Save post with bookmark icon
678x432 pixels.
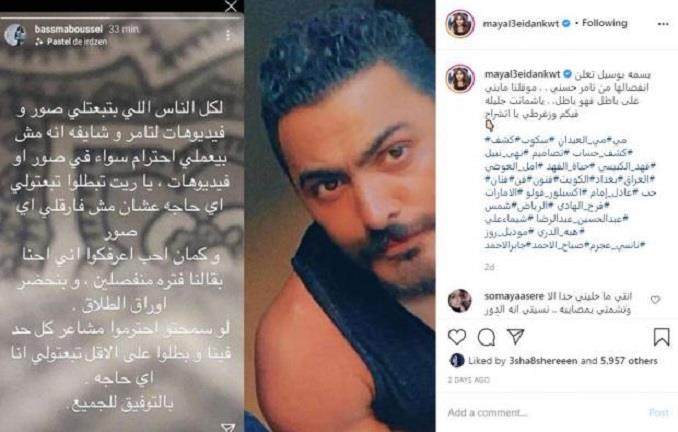click(662, 337)
